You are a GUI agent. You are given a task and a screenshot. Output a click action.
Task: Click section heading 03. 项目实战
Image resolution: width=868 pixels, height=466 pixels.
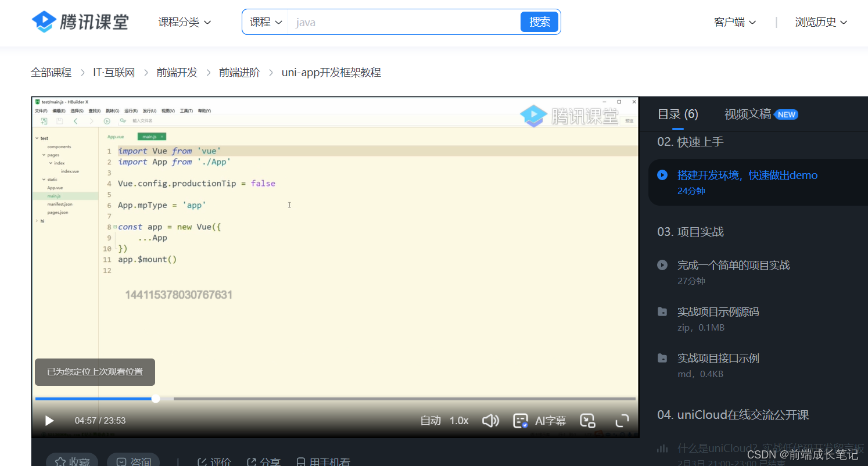pyautogui.click(x=690, y=232)
